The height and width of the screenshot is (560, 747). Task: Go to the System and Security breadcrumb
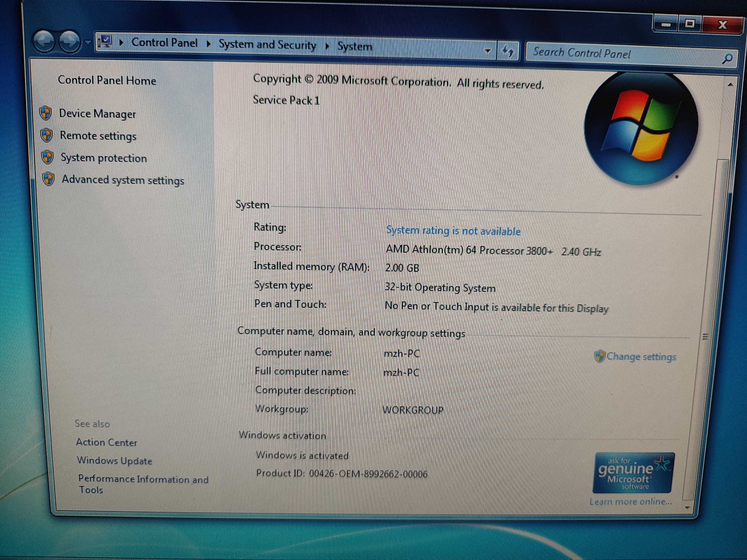pyautogui.click(x=267, y=45)
